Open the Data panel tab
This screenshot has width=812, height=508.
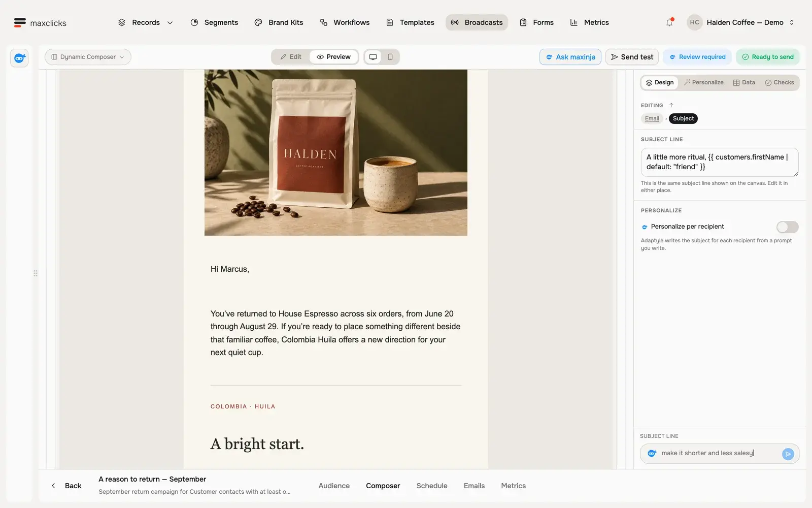coord(744,82)
